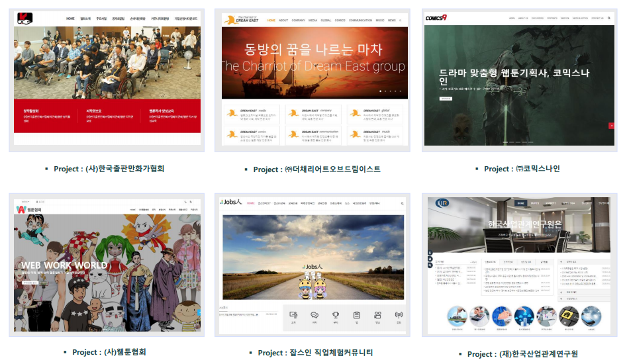Click the search icon in Jobs人 header
The height and width of the screenshot is (364, 625).
point(402,203)
